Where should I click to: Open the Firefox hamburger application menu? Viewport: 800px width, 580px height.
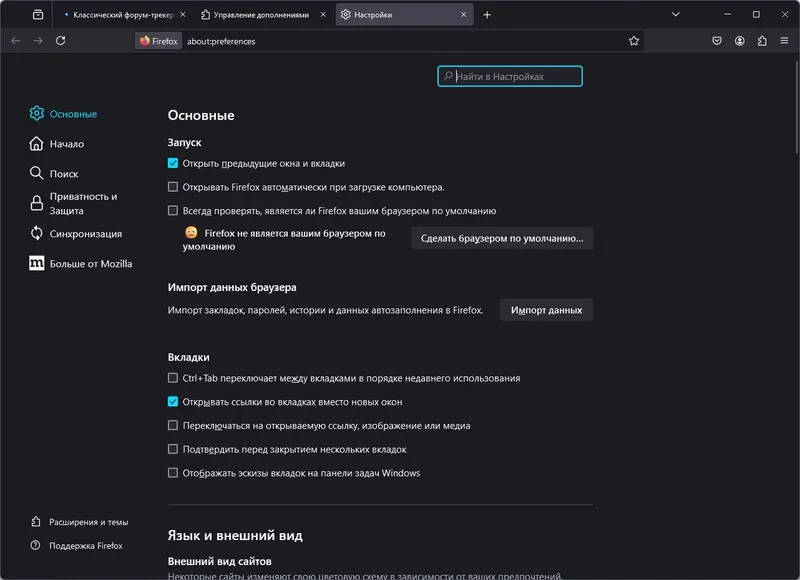coord(784,41)
